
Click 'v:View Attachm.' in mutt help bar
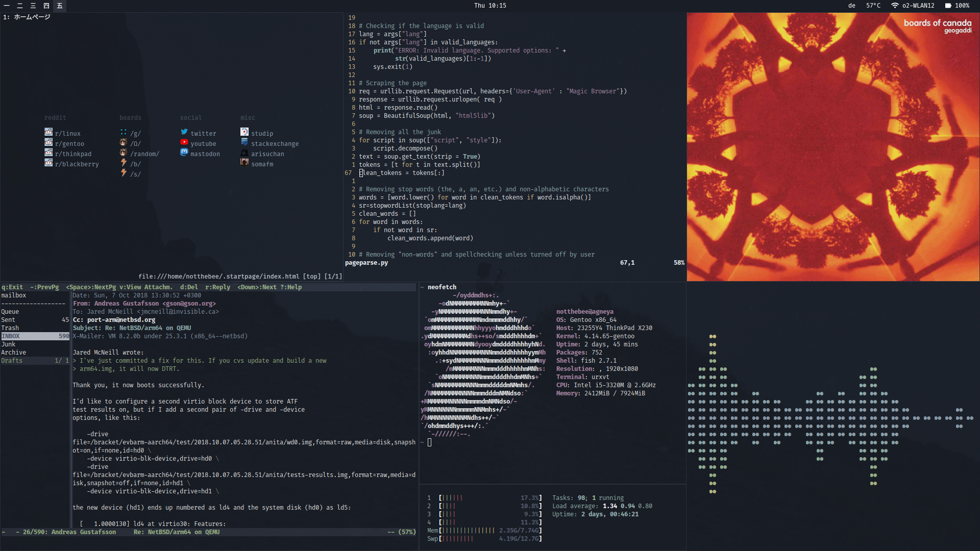point(146,287)
